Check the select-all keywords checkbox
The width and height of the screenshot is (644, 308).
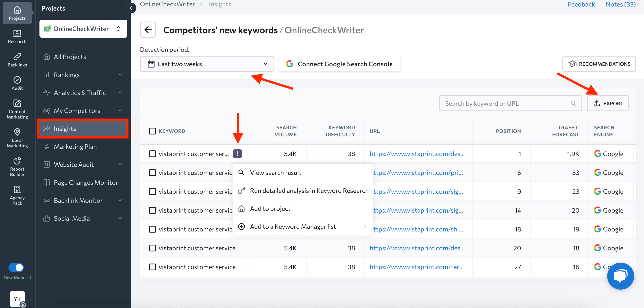[152, 131]
